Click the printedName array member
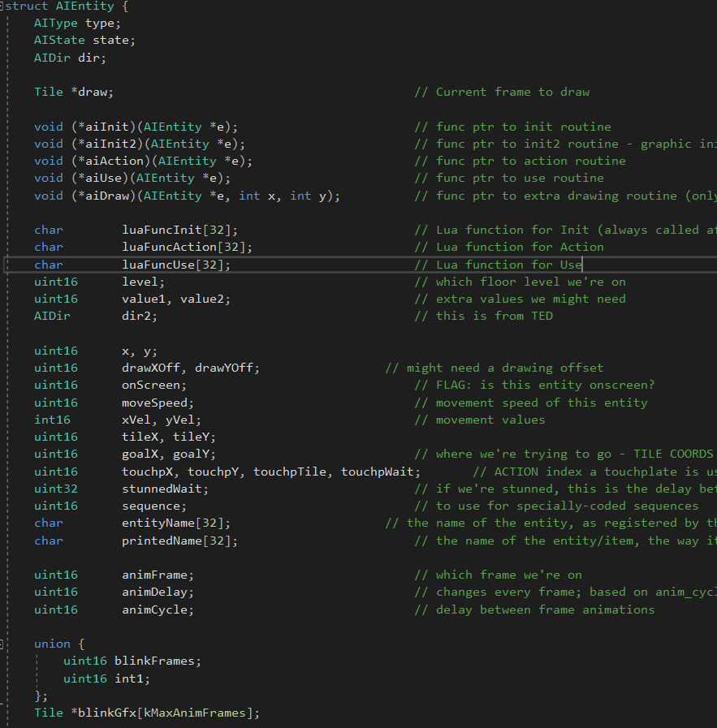Screen dimensions: 717x728 pos(162,541)
